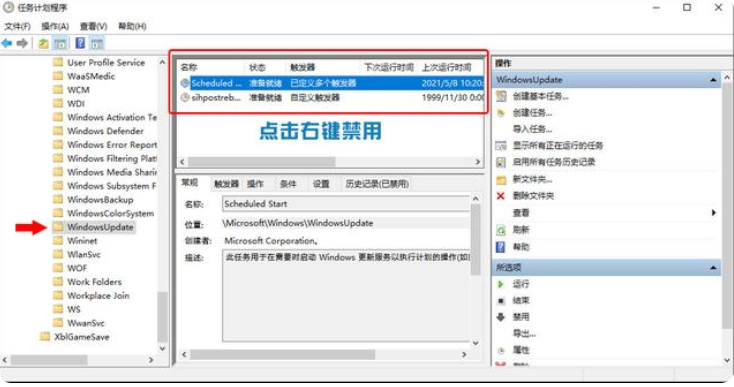This screenshot has width=734, height=387.
Task: Switch to the 常规 tab
Action: pyautogui.click(x=190, y=183)
